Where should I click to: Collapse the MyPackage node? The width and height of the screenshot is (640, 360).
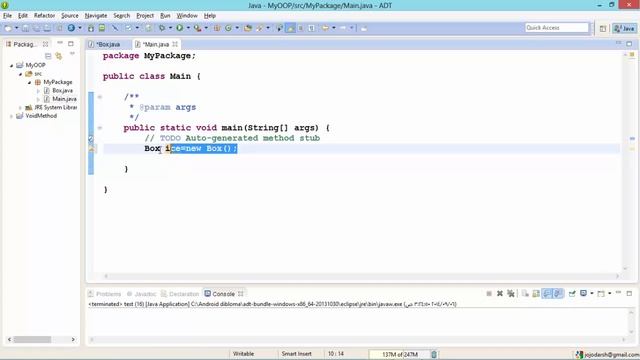[29, 82]
